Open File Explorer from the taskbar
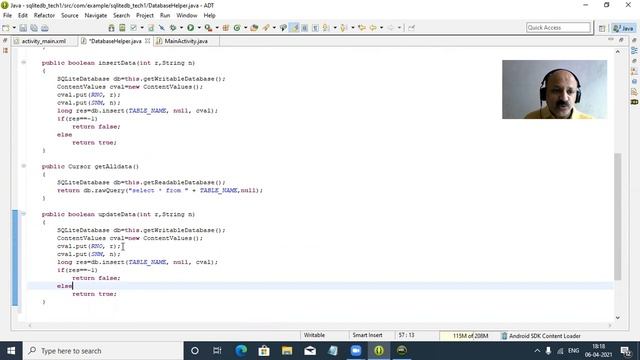 click(x=287, y=351)
